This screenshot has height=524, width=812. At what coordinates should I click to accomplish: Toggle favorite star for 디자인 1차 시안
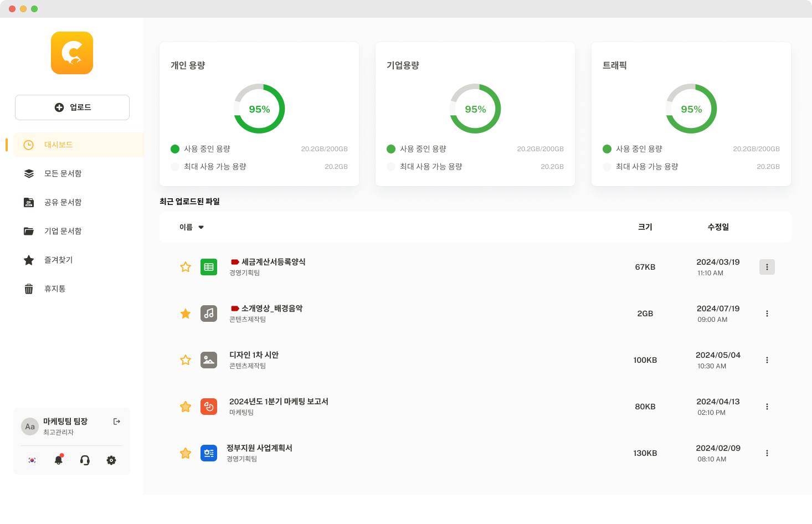pos(186,360)
